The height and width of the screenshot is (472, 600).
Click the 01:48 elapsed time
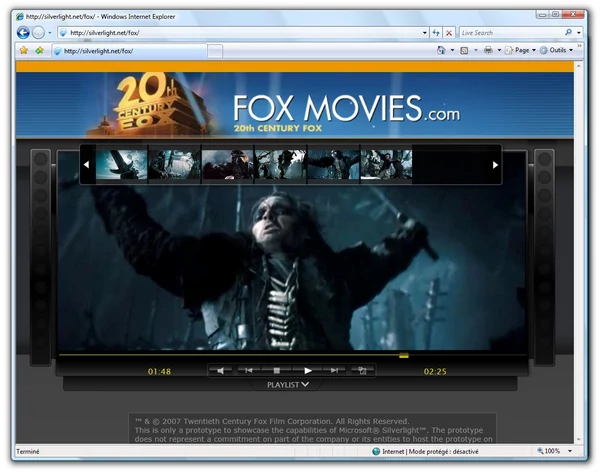159,371
